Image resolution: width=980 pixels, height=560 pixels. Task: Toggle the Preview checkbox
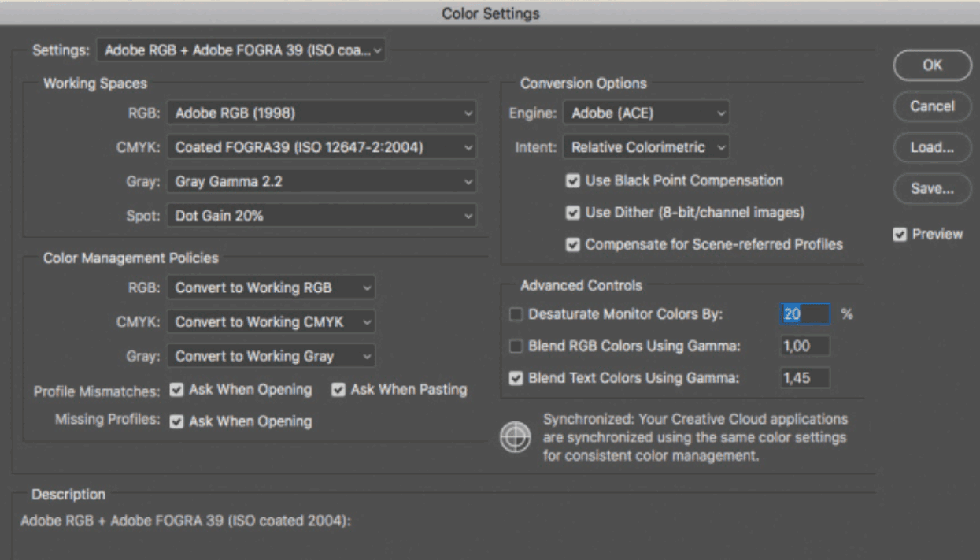(900, 233)
